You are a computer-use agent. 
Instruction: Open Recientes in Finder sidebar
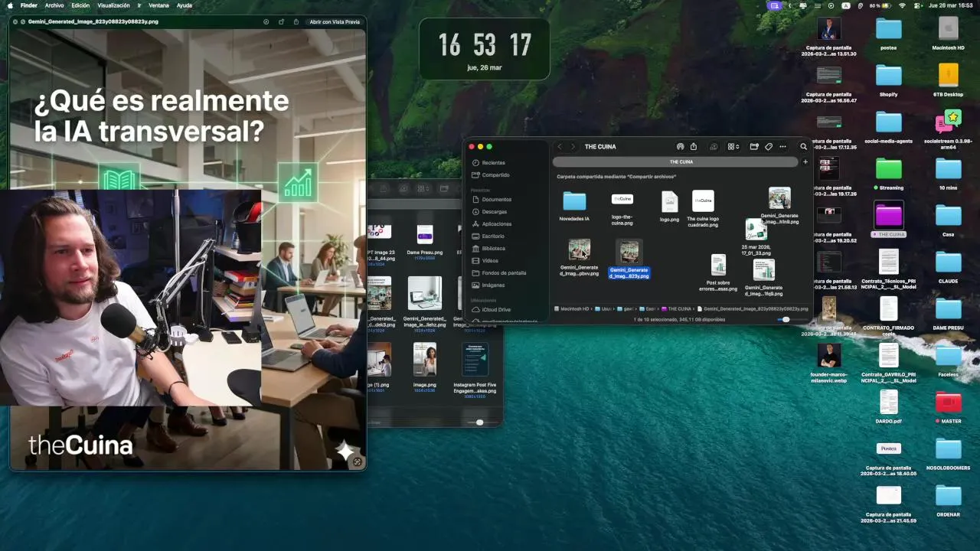(488, 163)
